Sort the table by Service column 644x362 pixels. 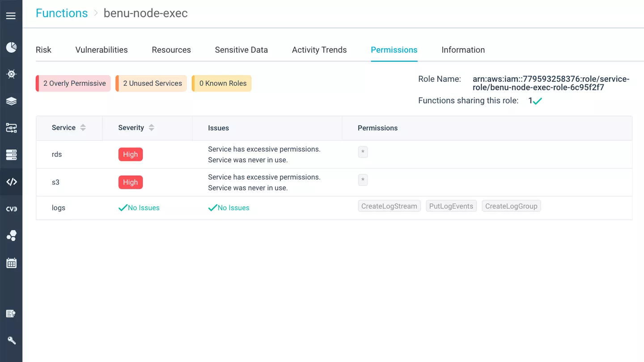pos(83,128)
